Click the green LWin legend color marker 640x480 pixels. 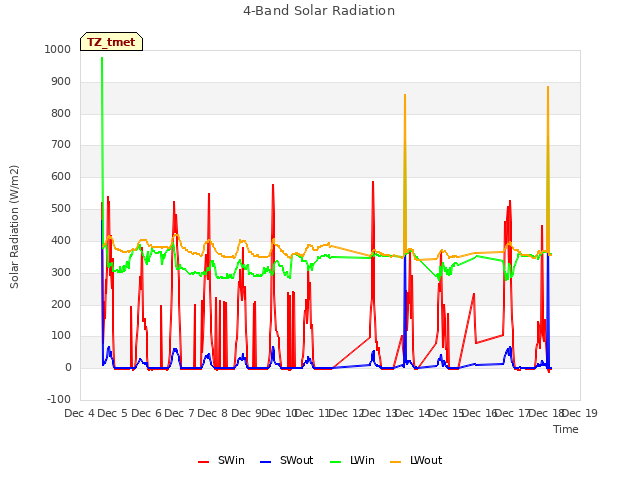tap(335, 462)
